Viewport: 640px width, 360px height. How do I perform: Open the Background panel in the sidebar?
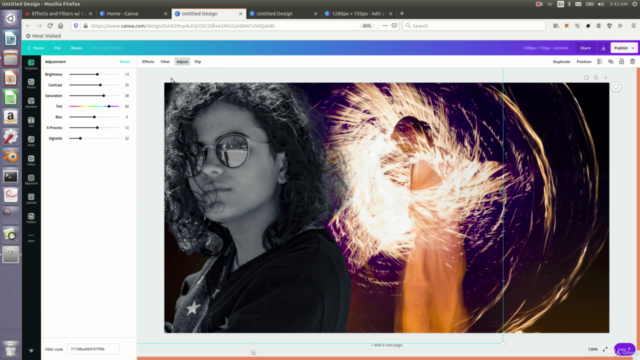(31, 180)
